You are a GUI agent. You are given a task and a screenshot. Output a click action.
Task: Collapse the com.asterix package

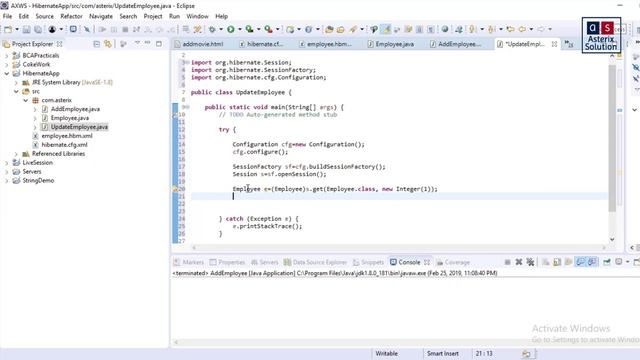[x=26, y=100]
